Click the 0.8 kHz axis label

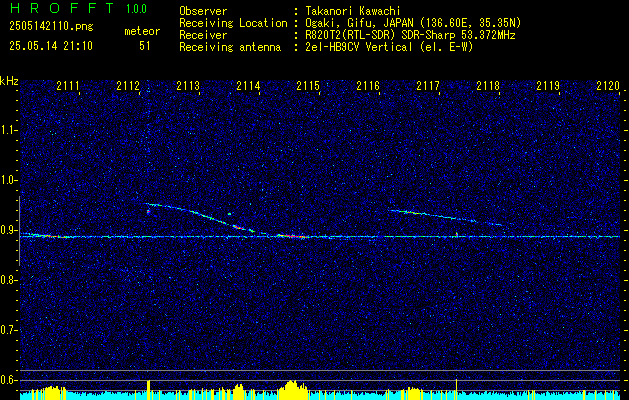(x=9, y=280)
